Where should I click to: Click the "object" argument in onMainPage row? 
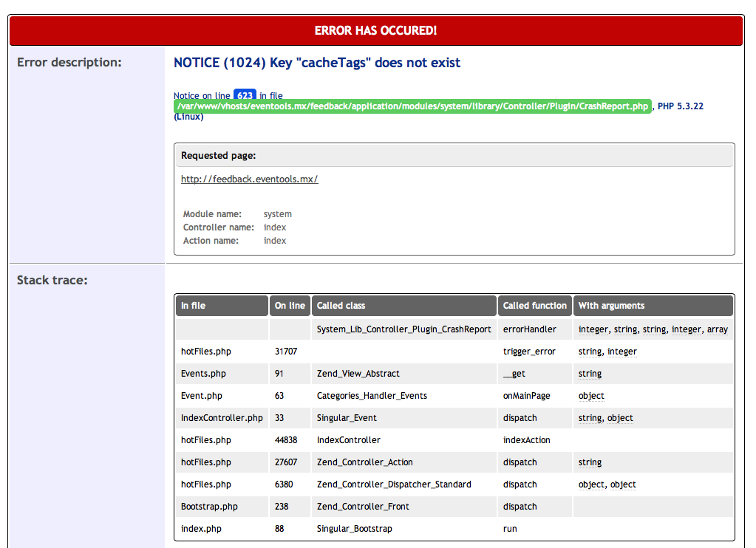[x=591, y=396]
